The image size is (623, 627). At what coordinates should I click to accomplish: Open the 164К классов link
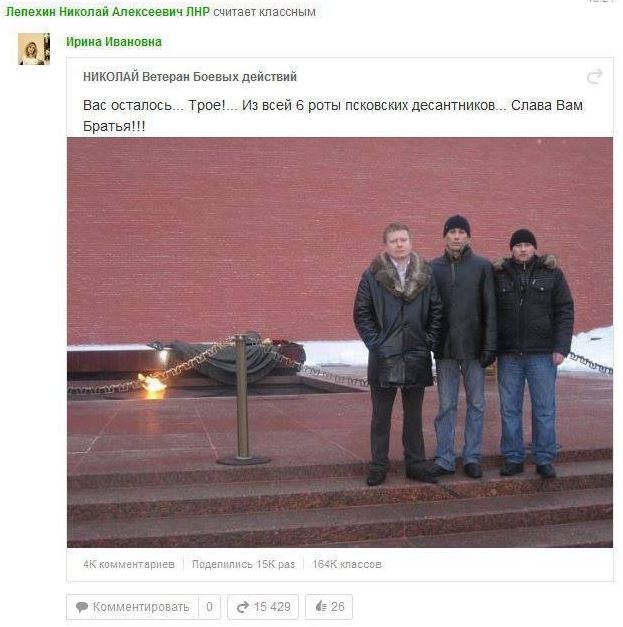point(347,564)
